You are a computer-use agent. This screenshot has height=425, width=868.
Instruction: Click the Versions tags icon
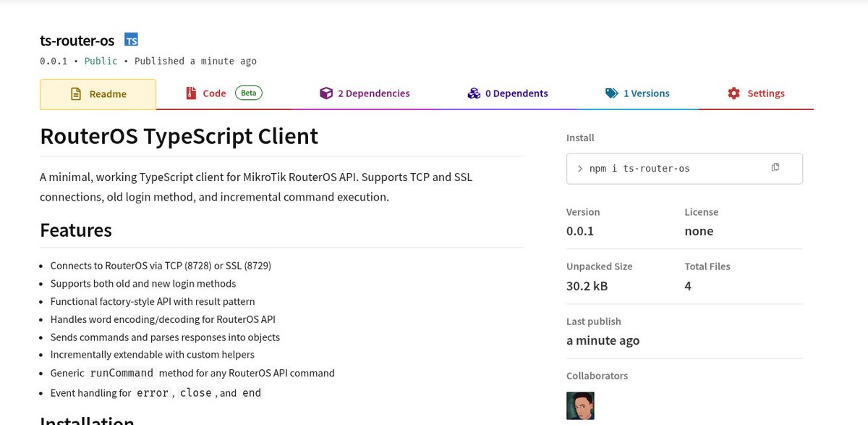(x=611, y=93)
